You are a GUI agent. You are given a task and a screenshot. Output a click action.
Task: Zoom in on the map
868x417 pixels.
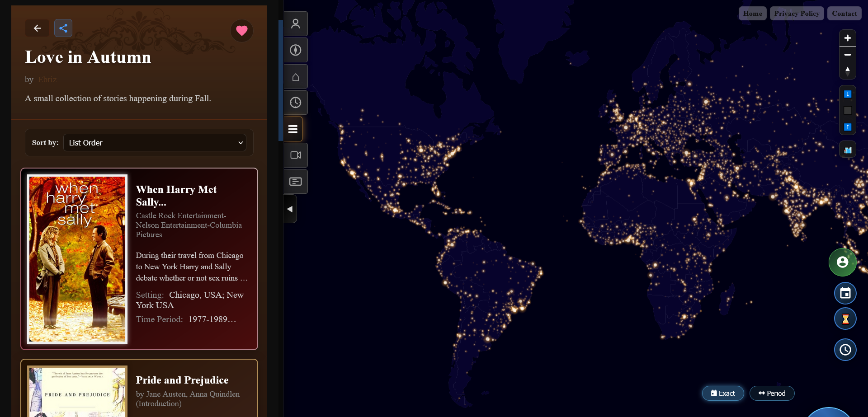click(848, 38)
